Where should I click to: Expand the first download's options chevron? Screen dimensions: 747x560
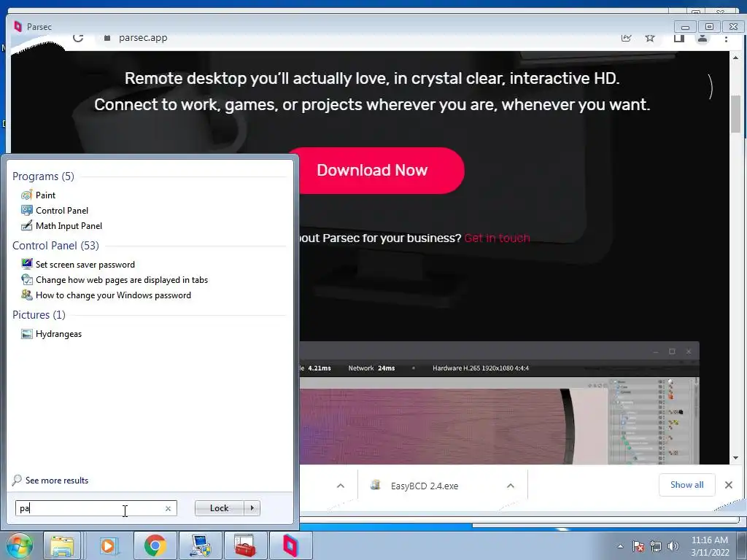coord(341,486)
